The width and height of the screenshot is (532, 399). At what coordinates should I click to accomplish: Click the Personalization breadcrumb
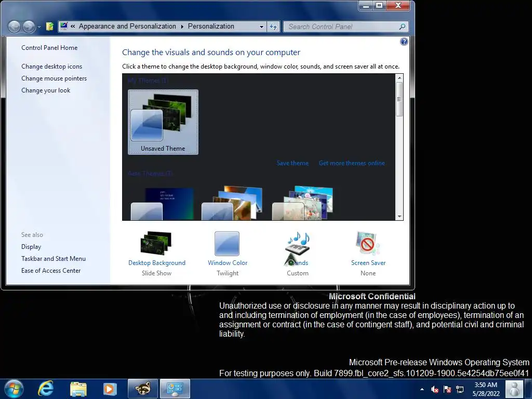click(211, 26)
